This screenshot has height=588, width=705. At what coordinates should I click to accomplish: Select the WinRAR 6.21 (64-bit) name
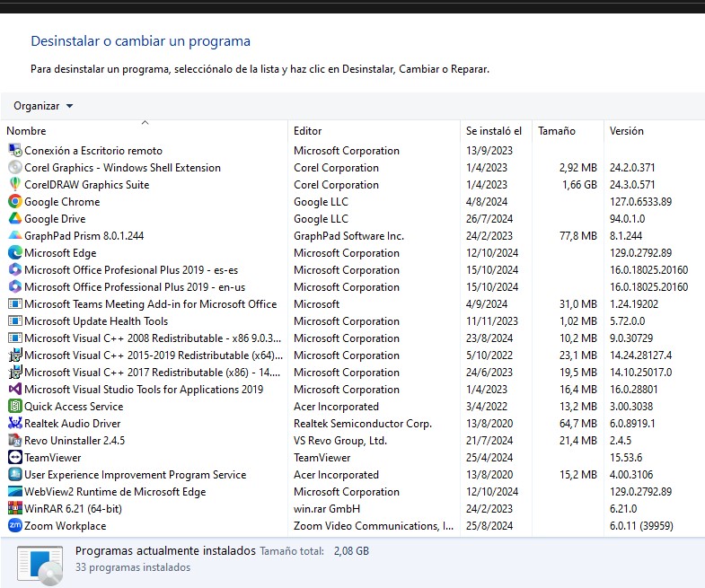(73, 509)
